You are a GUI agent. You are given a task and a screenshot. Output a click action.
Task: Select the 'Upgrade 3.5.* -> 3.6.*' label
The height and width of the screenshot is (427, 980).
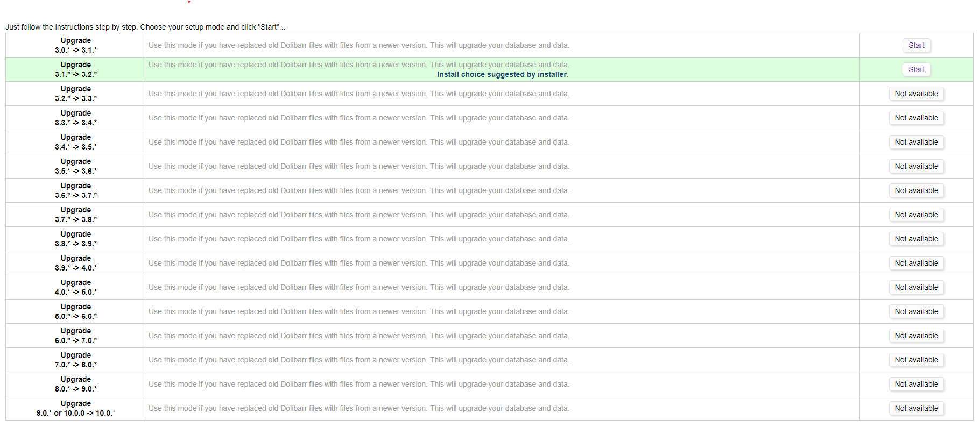76,166
